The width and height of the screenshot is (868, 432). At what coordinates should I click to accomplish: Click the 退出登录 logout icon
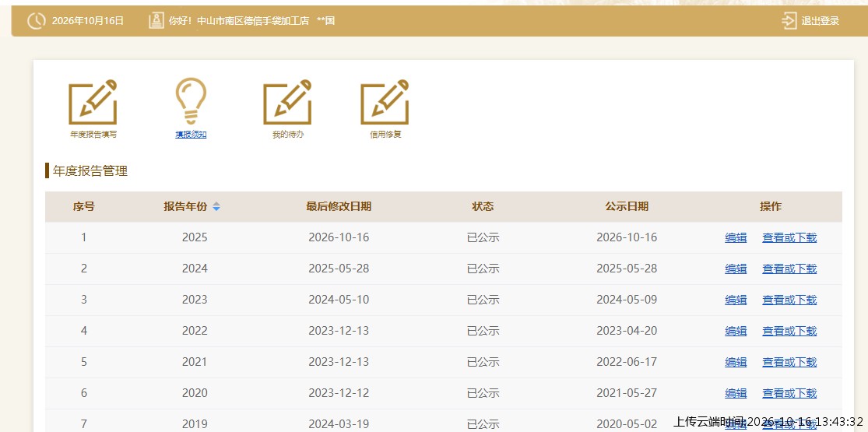789,21
